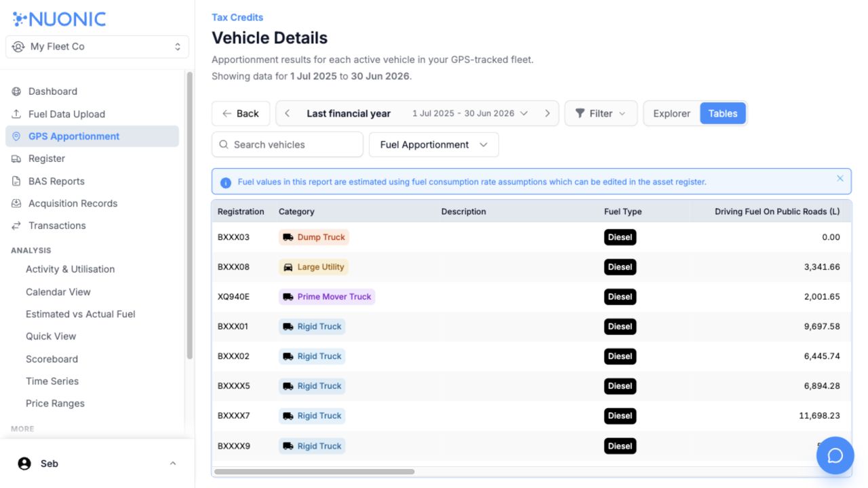Switch to Explorer view

pos(672,113)
